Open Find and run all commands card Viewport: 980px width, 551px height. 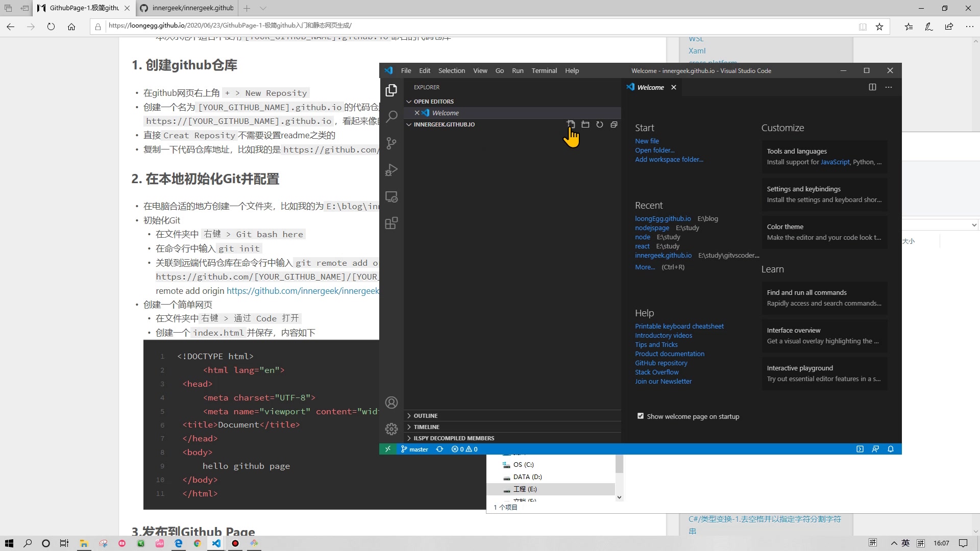click(x=824, y=298)
